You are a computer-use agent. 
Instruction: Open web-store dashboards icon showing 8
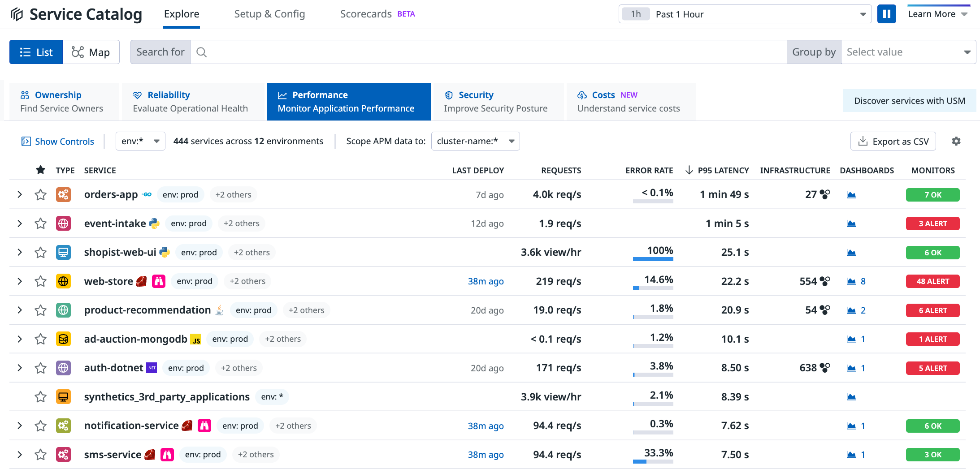pyautogui.click(x=856, y=281)
